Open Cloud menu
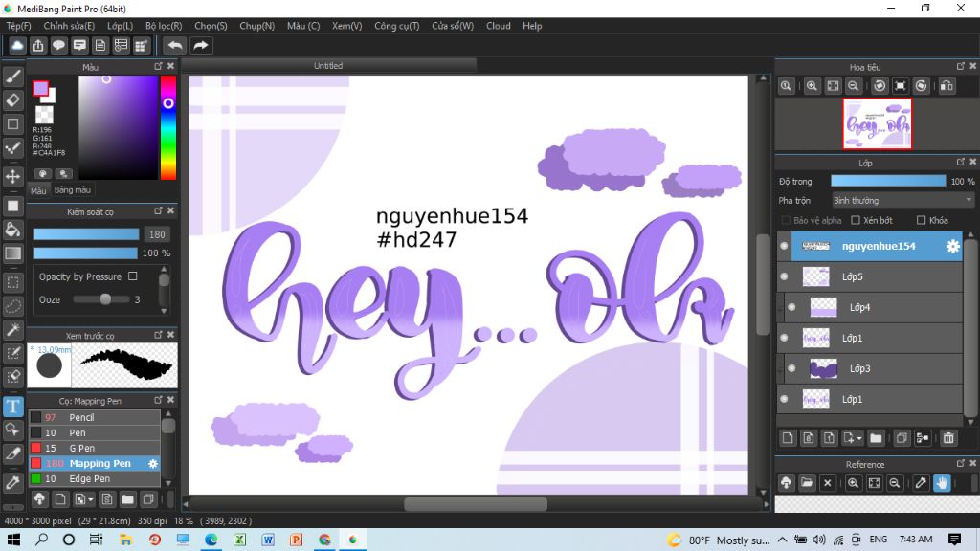The height and width of the screenshot is (551, 980). pos(498,26)
